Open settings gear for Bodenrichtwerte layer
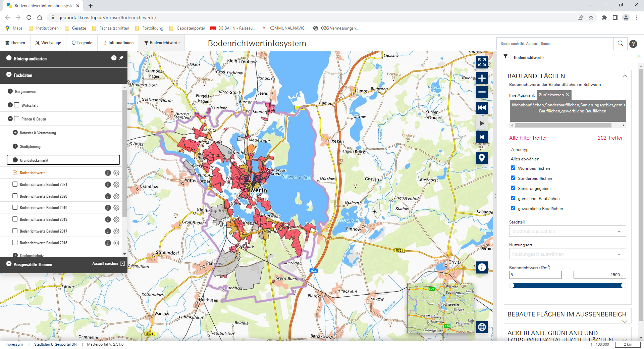Viewport: 644px width, 349px height. point(116,173)
